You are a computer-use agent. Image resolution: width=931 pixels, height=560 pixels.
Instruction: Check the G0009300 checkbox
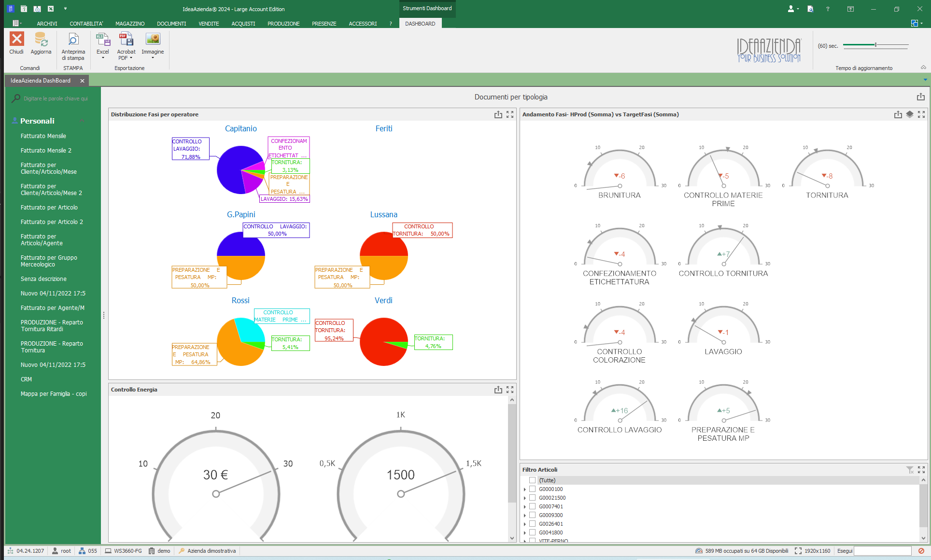coord(532,515)
